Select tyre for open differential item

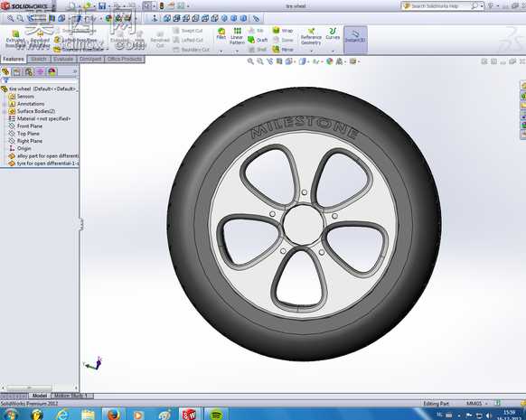click(43, 163)
